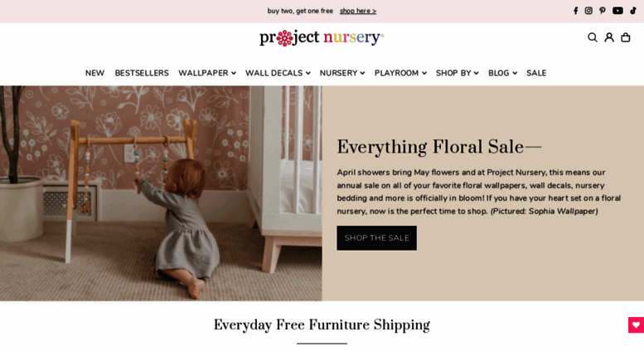Open the search magnifier icon
The width and height of the screenshot is (644, 351).
coord(593,37)
